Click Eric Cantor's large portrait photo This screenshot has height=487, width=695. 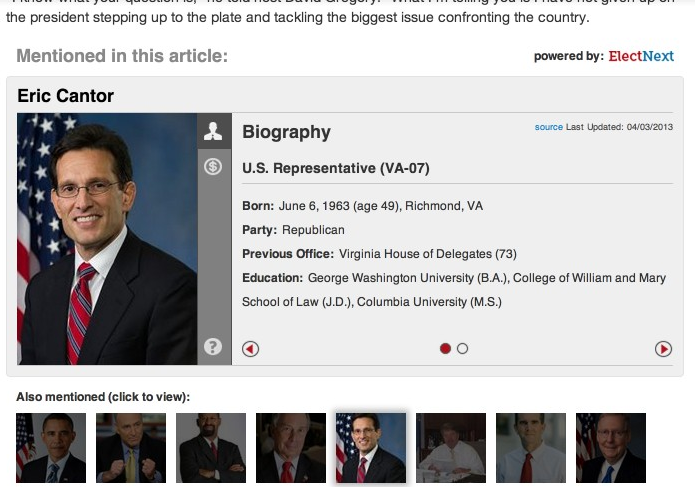[x=107, y=238]
